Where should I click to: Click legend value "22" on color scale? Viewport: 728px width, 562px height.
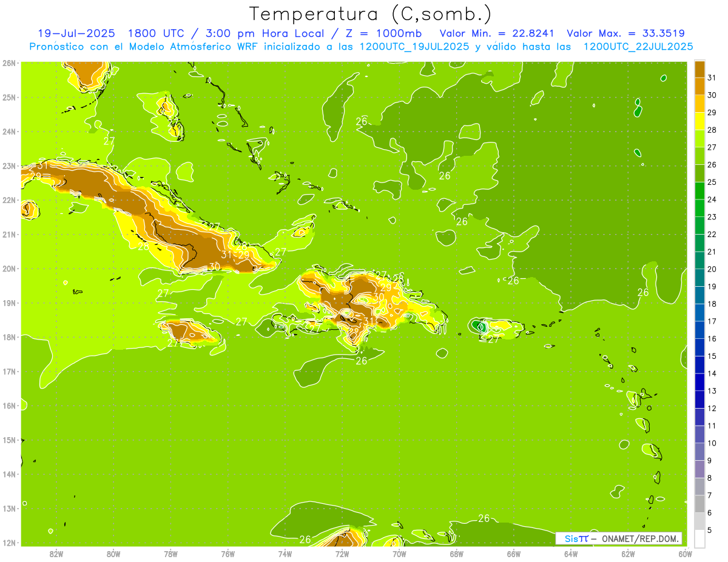[x=712, y=234]
